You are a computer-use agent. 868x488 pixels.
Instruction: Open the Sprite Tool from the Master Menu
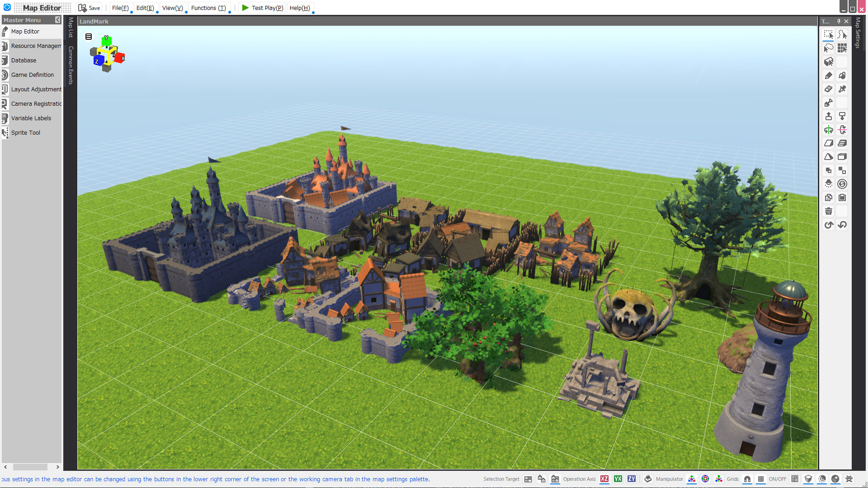click(x=26, y=132)
